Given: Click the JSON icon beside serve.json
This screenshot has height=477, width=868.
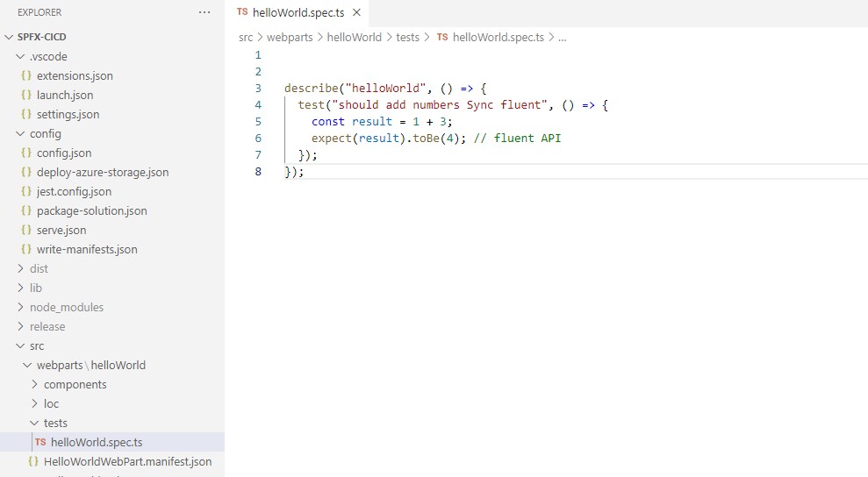Looking at the screenshot, I should (x=26, y=231).
